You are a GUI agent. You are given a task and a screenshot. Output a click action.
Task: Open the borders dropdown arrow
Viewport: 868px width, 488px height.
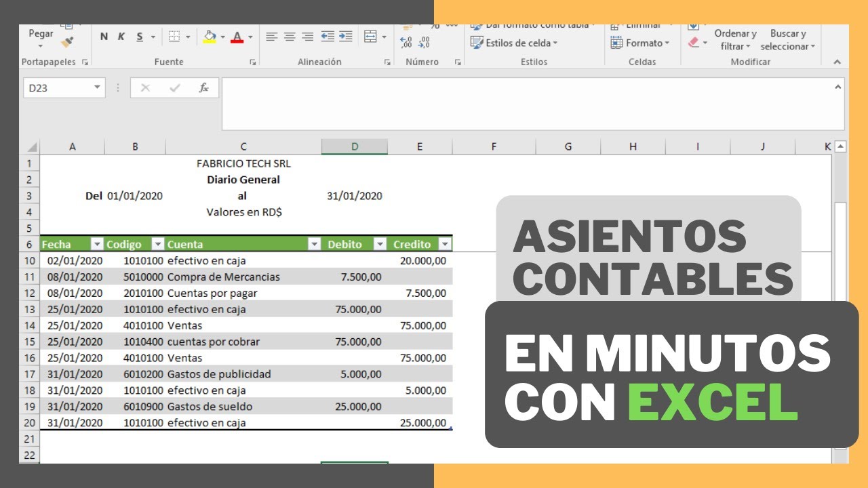point(187,37)
